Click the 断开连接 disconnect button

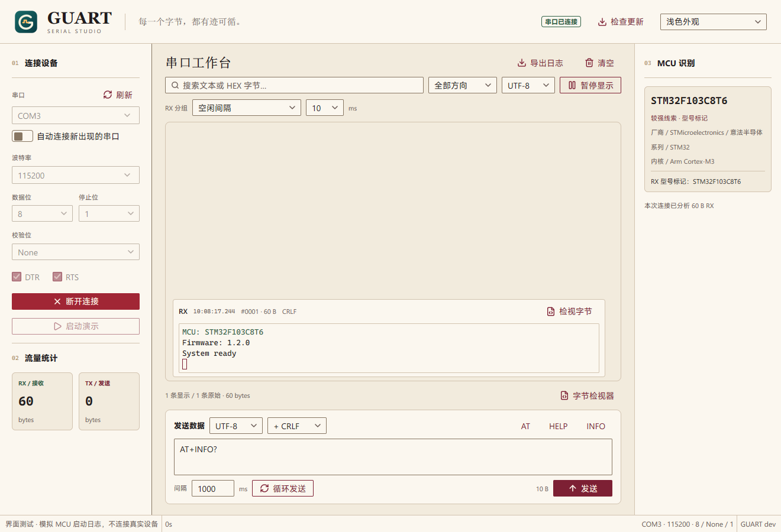tap(76, 301)
